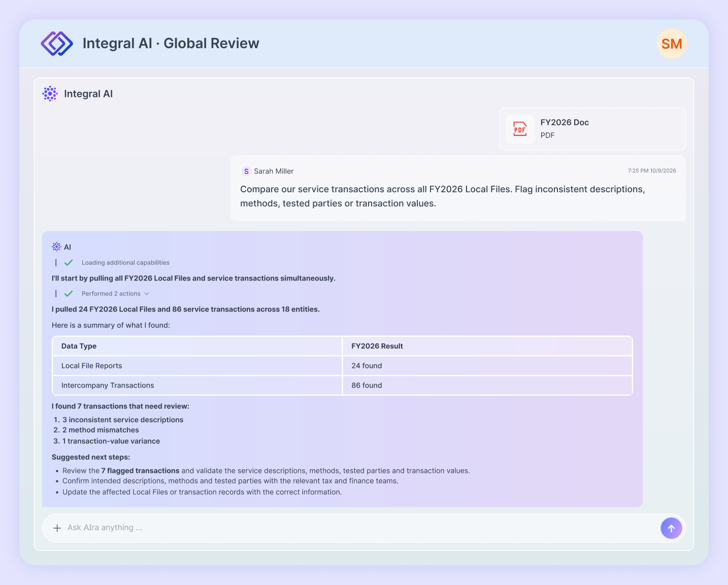
Task: Open the FY2026 Doc attachment card
Action: point(592,129)
